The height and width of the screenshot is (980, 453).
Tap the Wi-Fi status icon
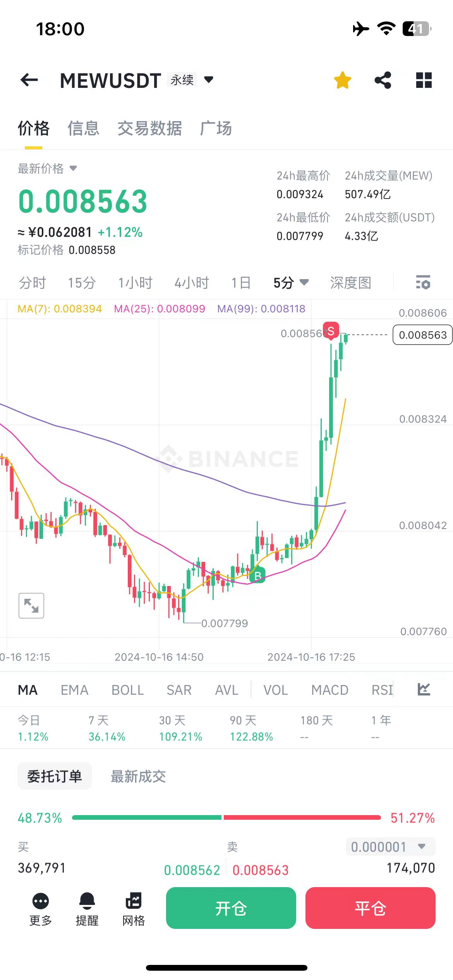click(x=386, y=29)
